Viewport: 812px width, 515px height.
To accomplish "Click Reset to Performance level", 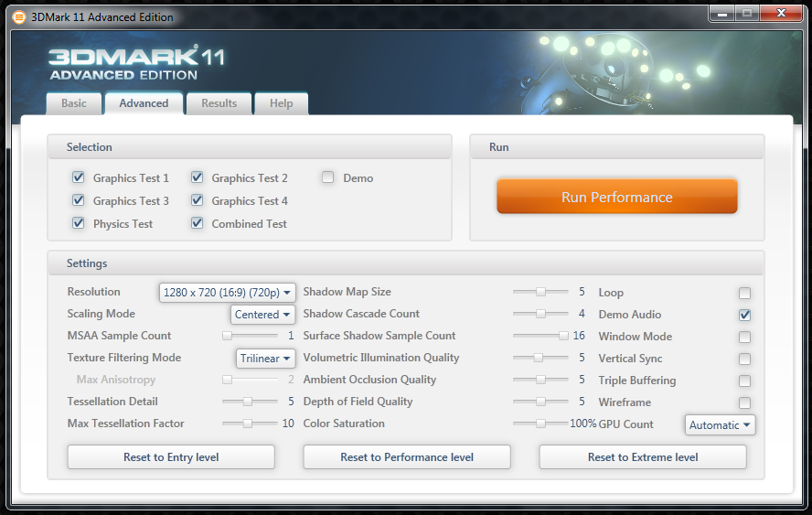I will (x=407, y=457).
